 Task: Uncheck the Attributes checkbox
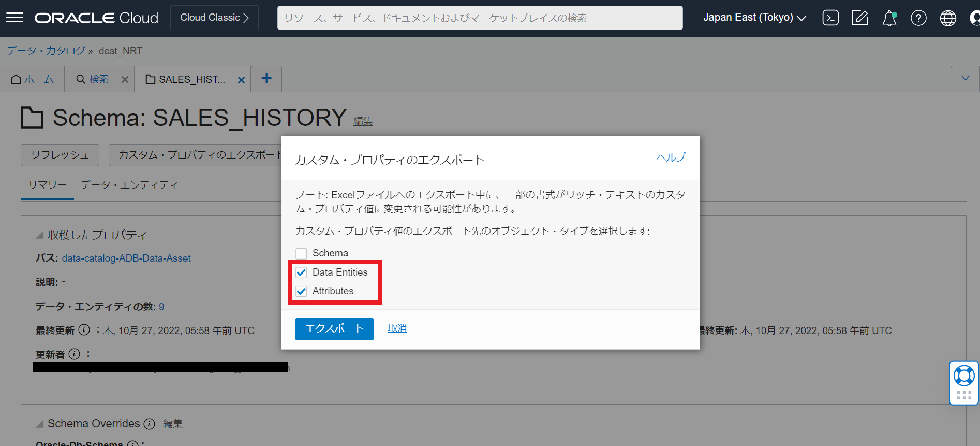pyautogui.click(x=301, y=291)
